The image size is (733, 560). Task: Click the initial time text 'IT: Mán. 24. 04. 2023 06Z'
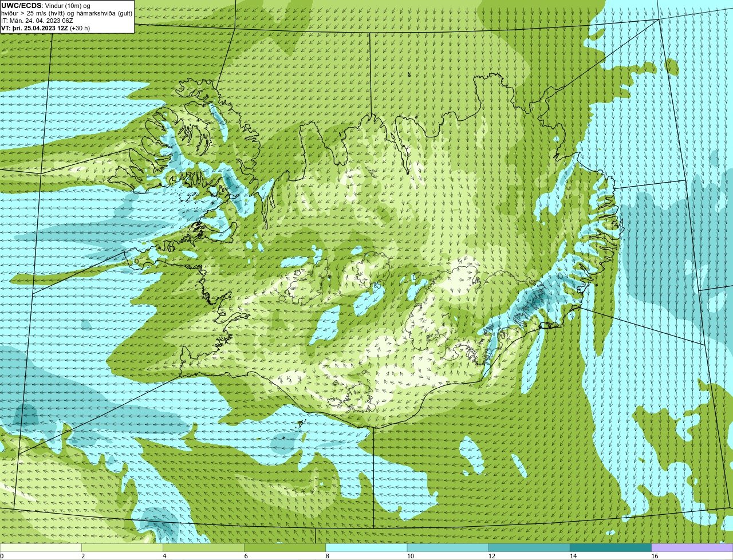tap(37, 21)
